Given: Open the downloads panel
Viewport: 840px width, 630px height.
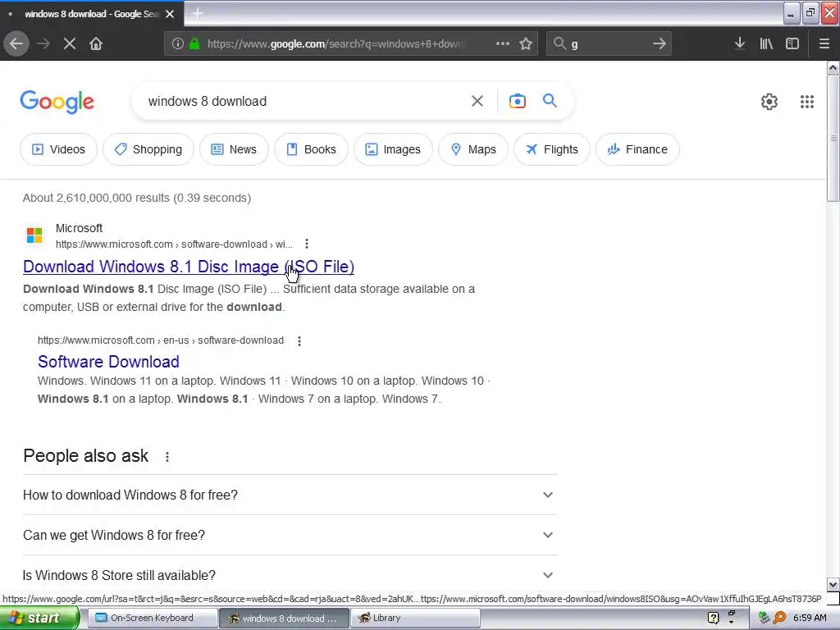Looking at the screenshot, I should click(x=739, y=43).
